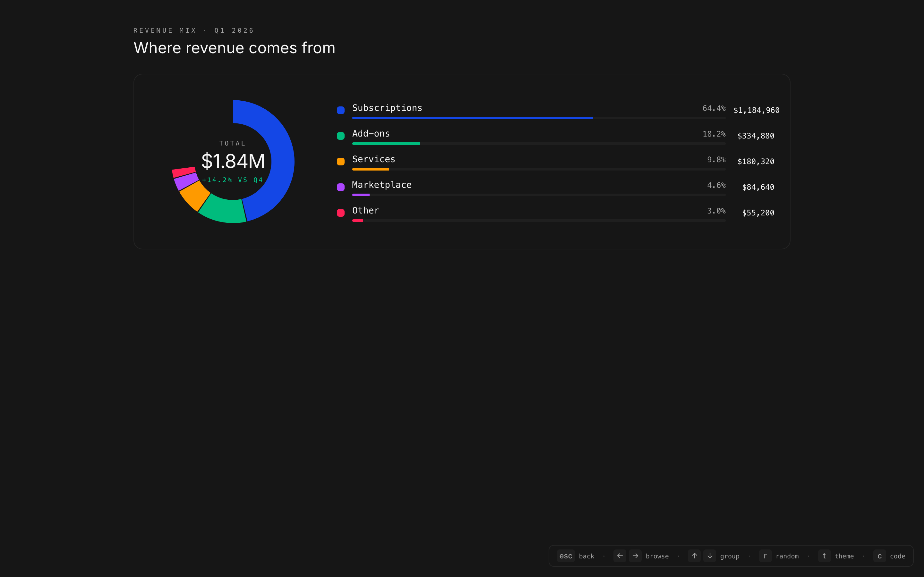Viewport: 924px width, 577px height.
Task: Click the 'r' random key icon
Action: 765,556
